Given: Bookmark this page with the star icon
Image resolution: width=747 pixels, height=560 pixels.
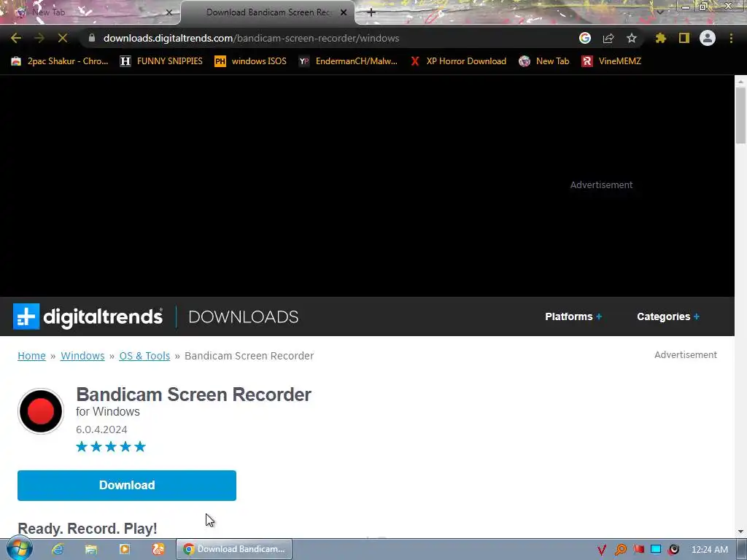Looking at the screenshot, I should coord(632,38).
